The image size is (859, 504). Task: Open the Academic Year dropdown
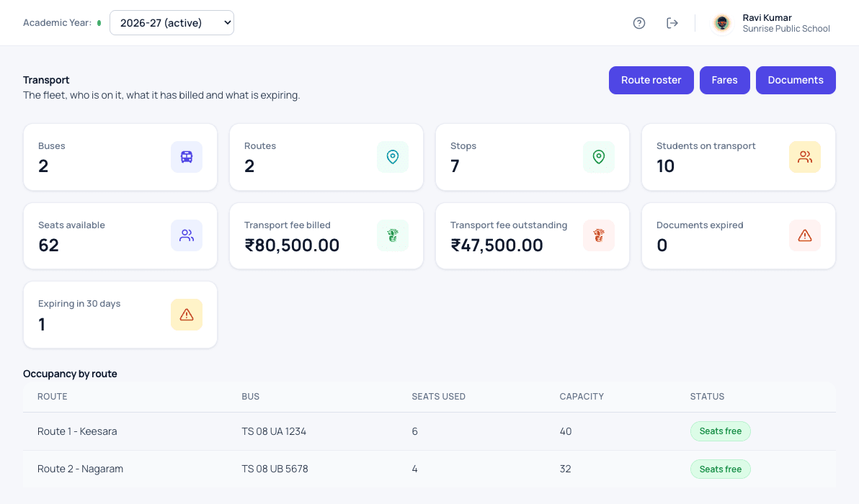point(172,23)
